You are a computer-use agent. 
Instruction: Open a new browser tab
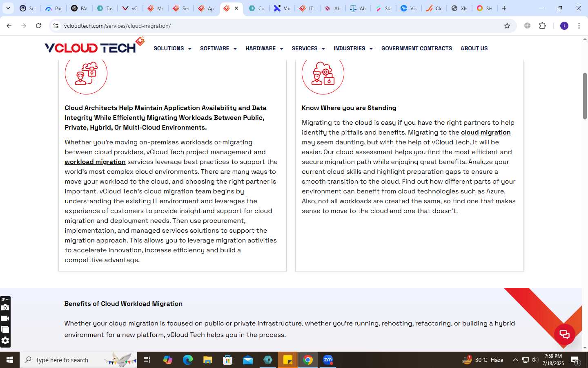pyautogui.click(x=504, y=8)
